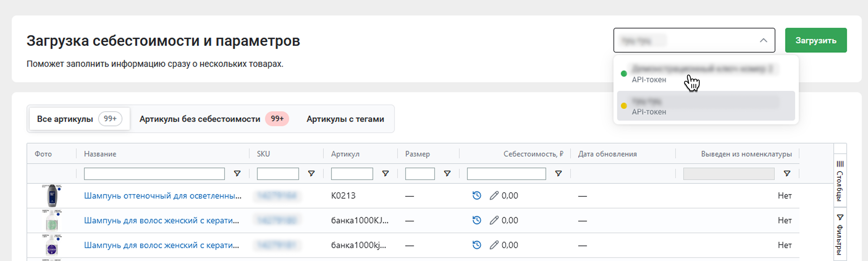The image size is (868, 261).
Task: Click the SKU filter input field
Action: 278,174
